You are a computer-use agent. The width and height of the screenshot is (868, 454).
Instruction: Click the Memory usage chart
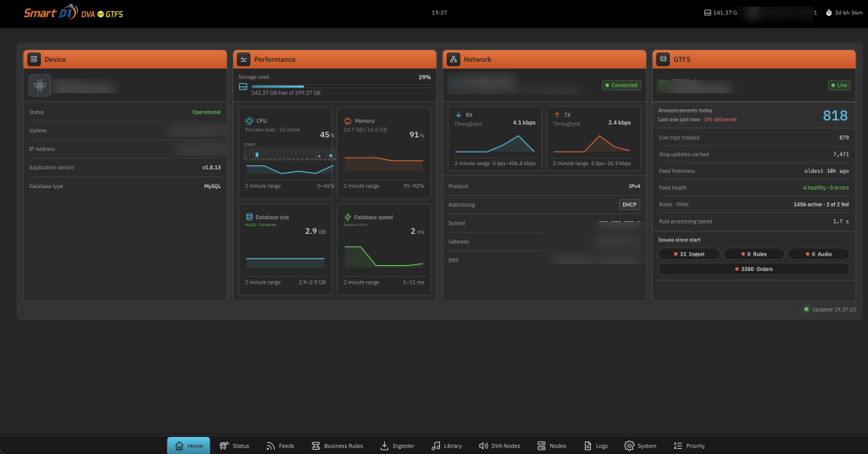pos(384,163)
